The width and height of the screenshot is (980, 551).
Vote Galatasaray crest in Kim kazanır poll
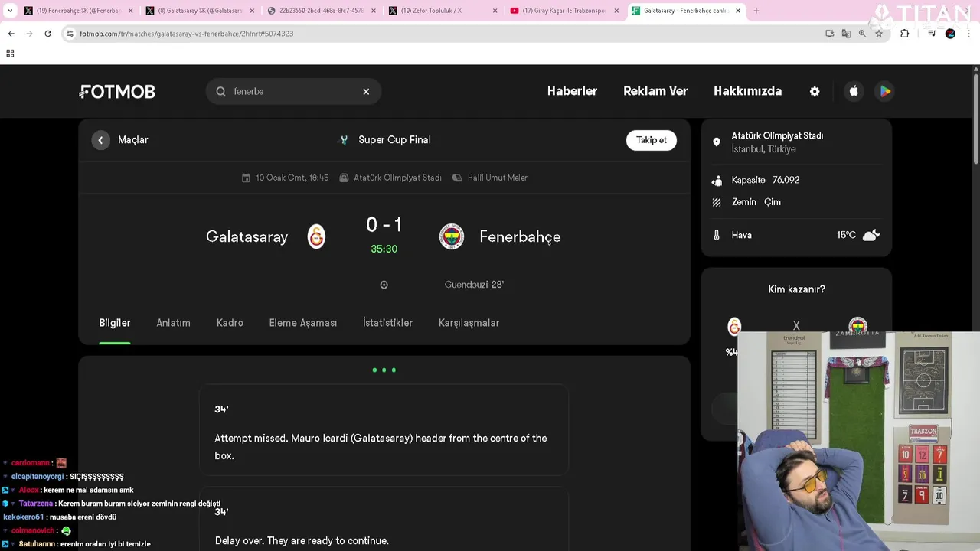pyautogui.click(x=734, y=327)
